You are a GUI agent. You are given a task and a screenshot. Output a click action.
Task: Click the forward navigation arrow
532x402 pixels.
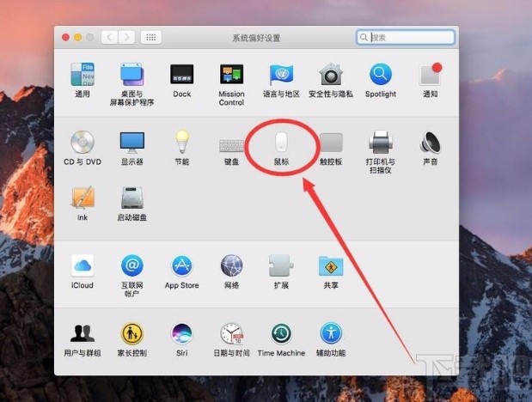pyautogui.click(x=126, y=38)
